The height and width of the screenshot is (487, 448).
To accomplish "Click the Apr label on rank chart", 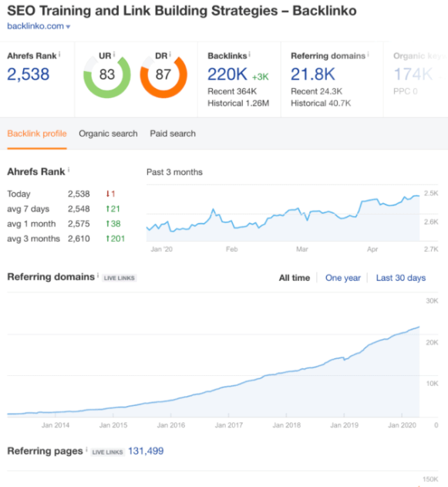I will [372, 249].
